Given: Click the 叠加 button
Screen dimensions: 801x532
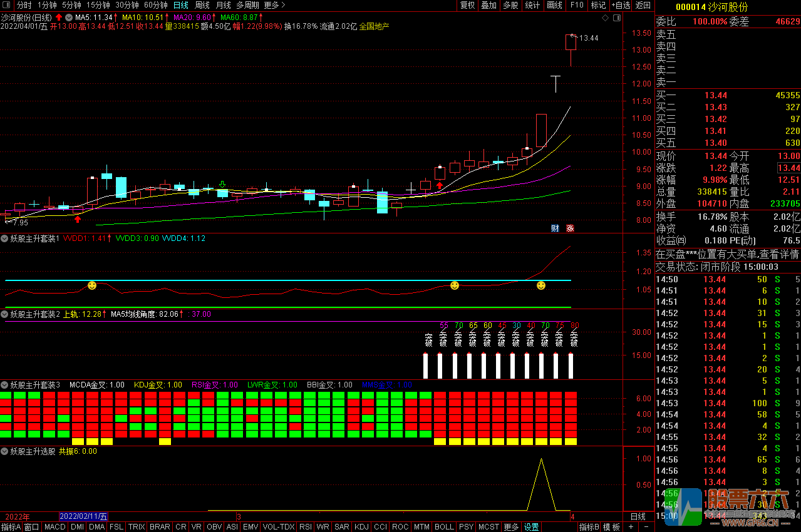Looking at the screenshot, I should pos(488,5).
